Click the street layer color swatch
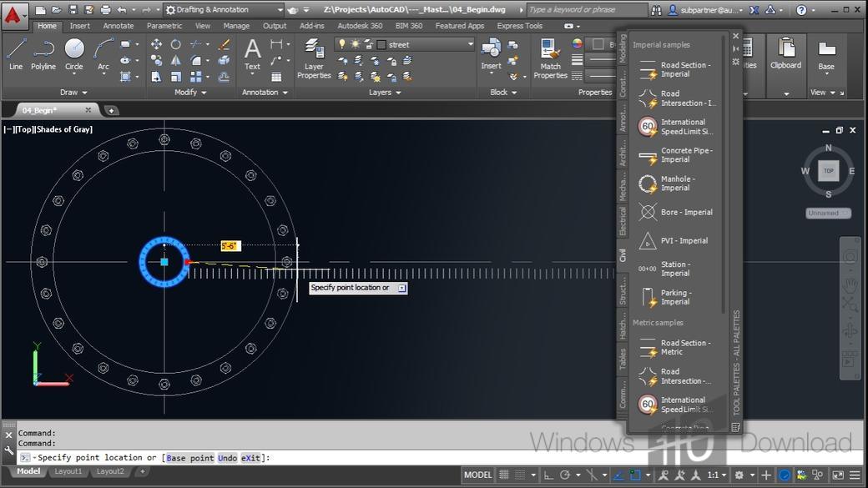This screenshot has height=488, width=868. click(x=381, y=44)
